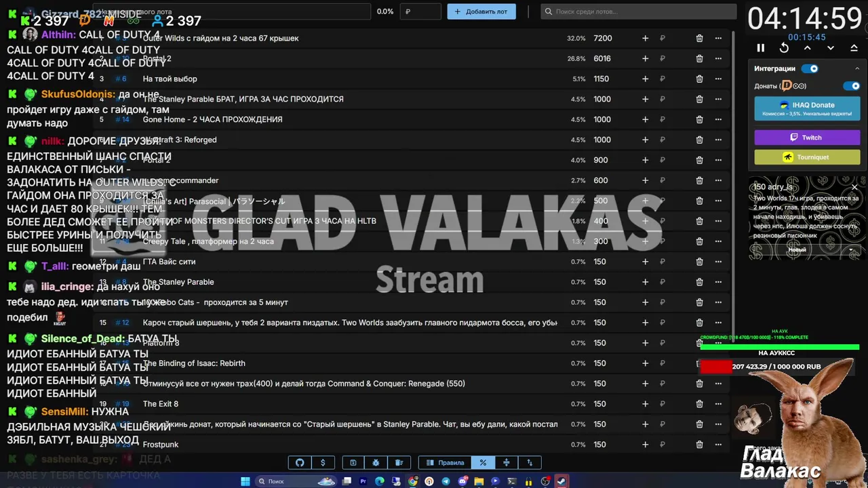868x488 pixels.
Task: Add amount to Outer Wilds lot with plus icon
Action: (645, 38)
